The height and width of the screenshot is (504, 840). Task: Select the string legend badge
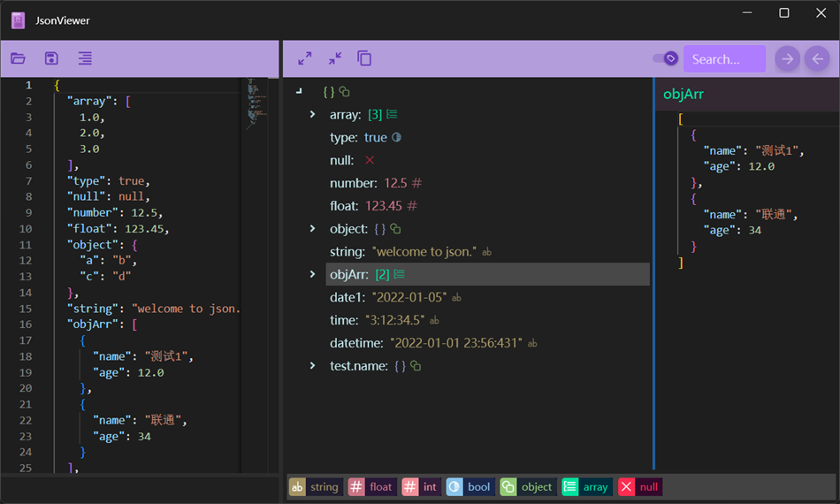[x=315, y=487]
